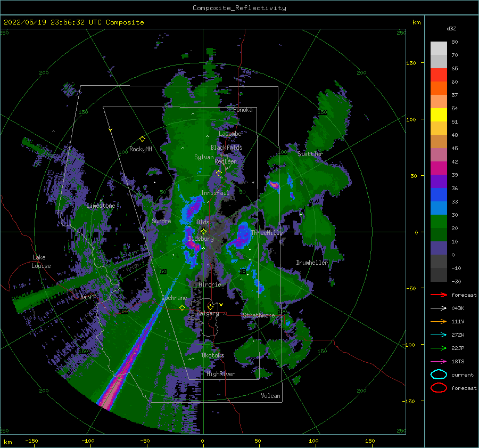Click the yellow diamond marker above Calgary
This screenshot has height=448, width=479.
210,307
